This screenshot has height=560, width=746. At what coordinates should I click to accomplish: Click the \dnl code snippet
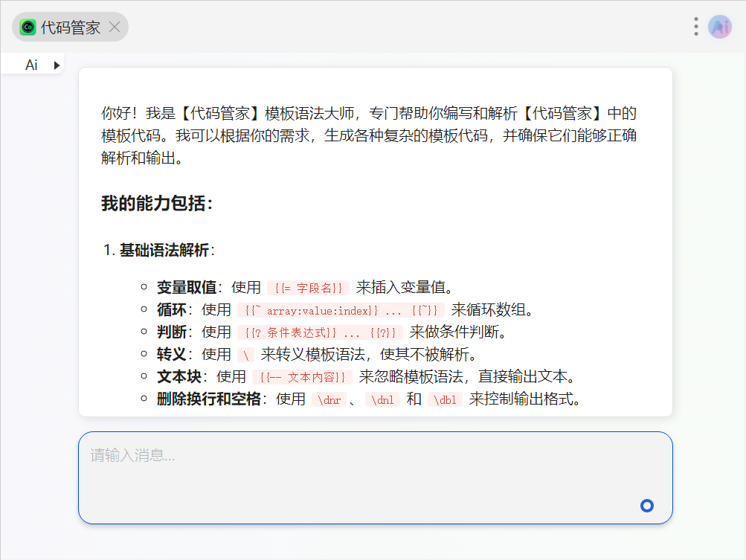coord(382,399)
